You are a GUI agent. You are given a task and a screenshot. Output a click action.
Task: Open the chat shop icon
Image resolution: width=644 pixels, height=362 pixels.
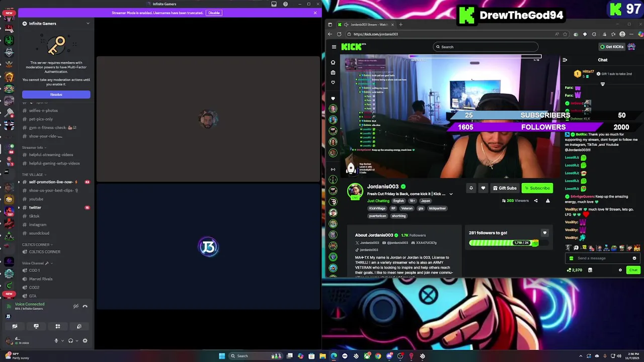pyautogui.click(x=590, y=270)
